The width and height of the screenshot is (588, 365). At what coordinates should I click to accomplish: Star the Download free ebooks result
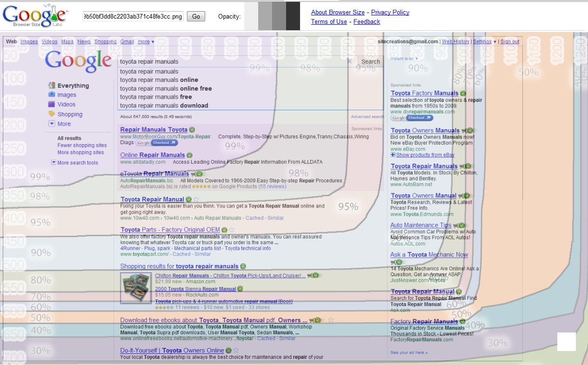tap(331, 320)
